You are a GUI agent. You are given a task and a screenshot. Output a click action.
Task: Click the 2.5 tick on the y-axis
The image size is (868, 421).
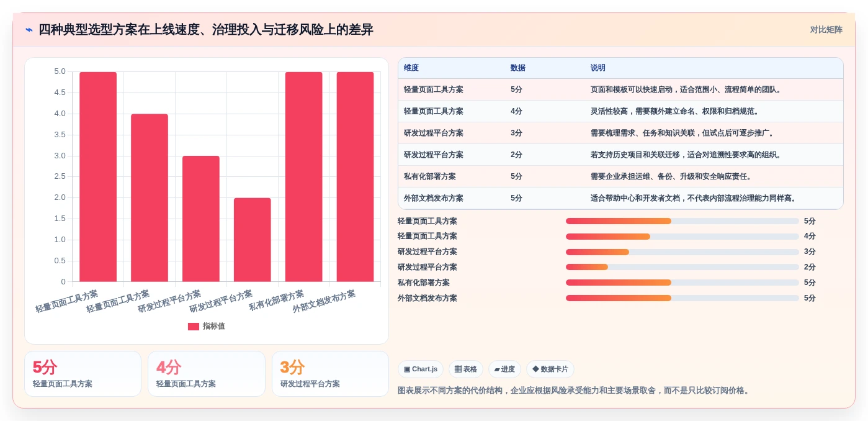60,177
